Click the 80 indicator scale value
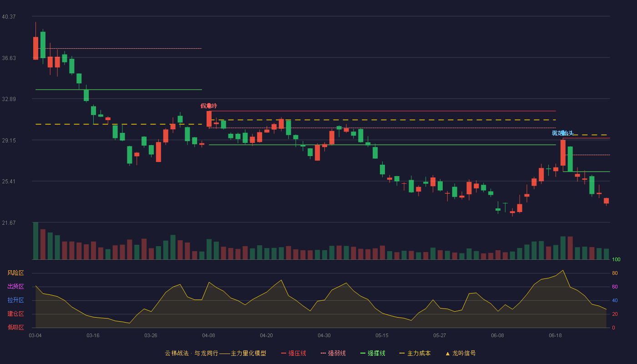This screenshot has width=637, height=364. coord(615,273)
